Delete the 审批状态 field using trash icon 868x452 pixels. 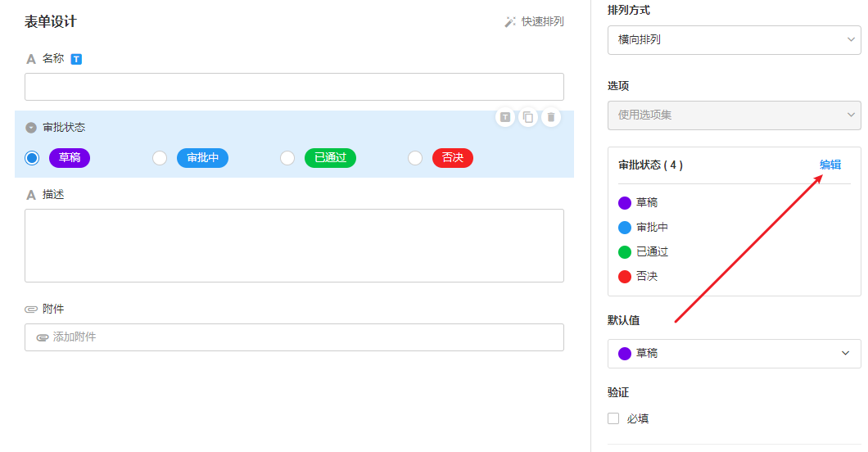pos(551,117)
